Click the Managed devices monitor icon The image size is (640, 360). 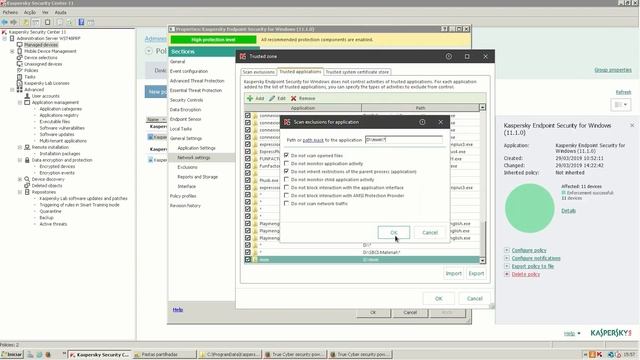coord(20,45)
